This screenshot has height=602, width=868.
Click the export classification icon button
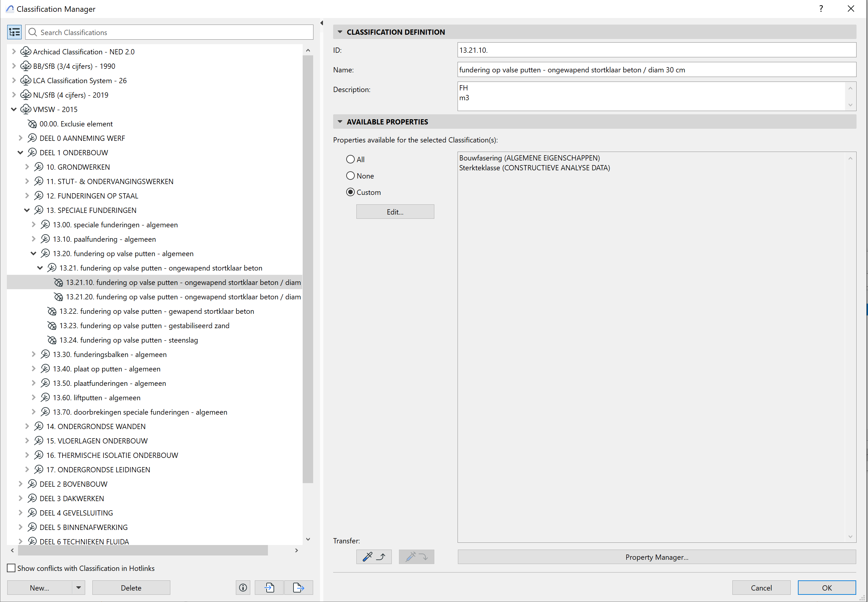click(298, 588)
